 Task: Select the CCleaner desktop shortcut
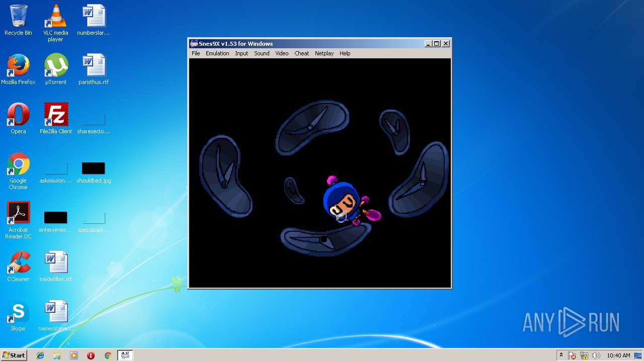[x=18, y=266]
